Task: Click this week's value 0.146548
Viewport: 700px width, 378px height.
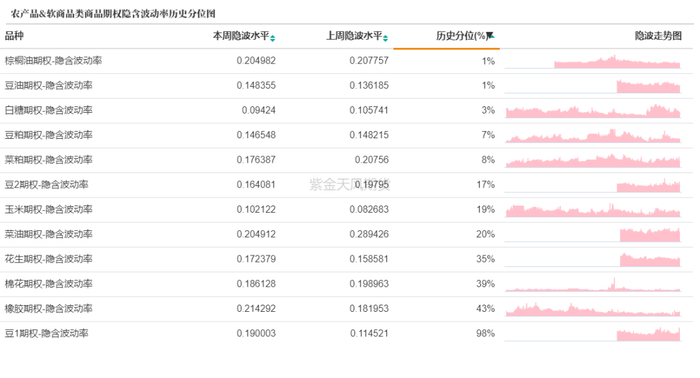Action: coord(256,135)
